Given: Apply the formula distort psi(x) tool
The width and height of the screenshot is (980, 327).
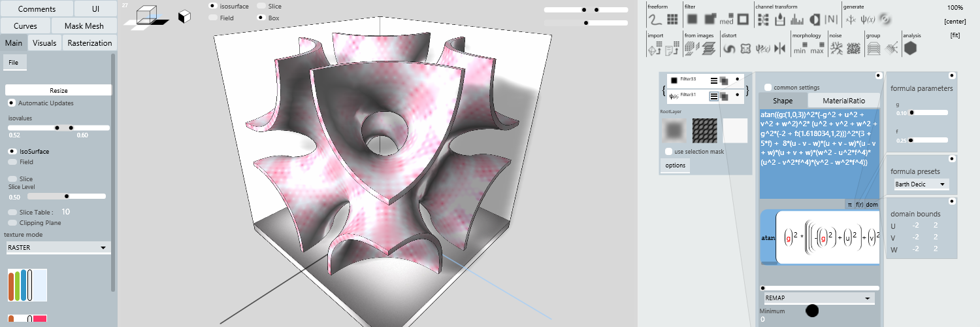Looking at the screenshot, I should point(762,48).
